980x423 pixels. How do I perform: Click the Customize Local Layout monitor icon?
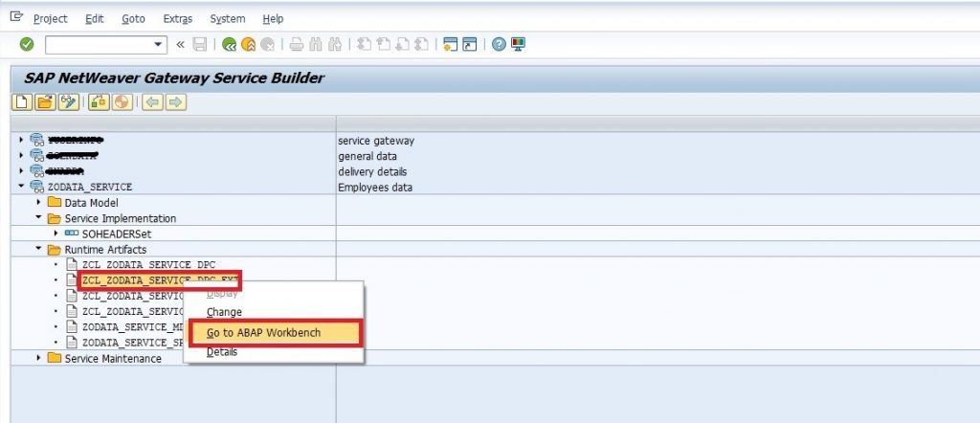pyautogui.click(x=518, y=44)
